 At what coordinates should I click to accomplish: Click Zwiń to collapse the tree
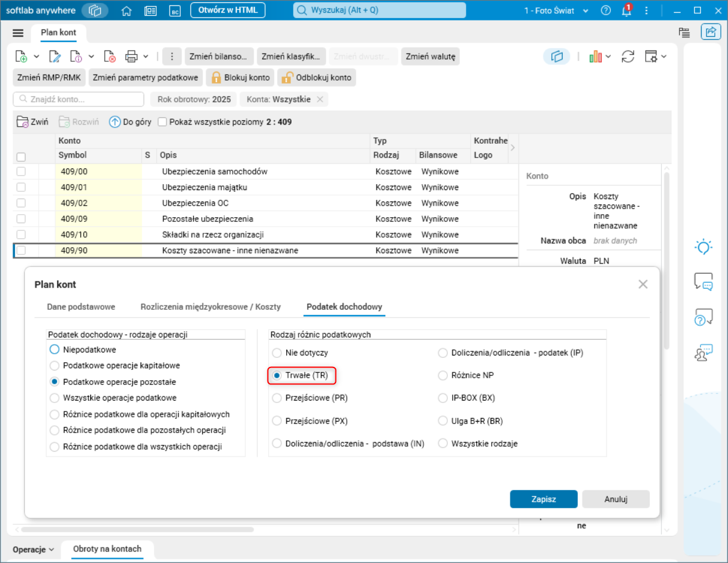click(x=32, y=122)
